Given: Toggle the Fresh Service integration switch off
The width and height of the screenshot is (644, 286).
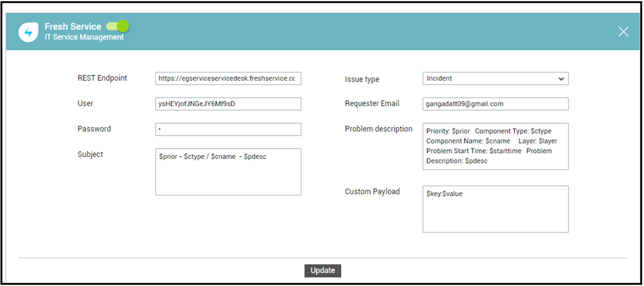Looking at the screenshot, I should tap(117, 26).
